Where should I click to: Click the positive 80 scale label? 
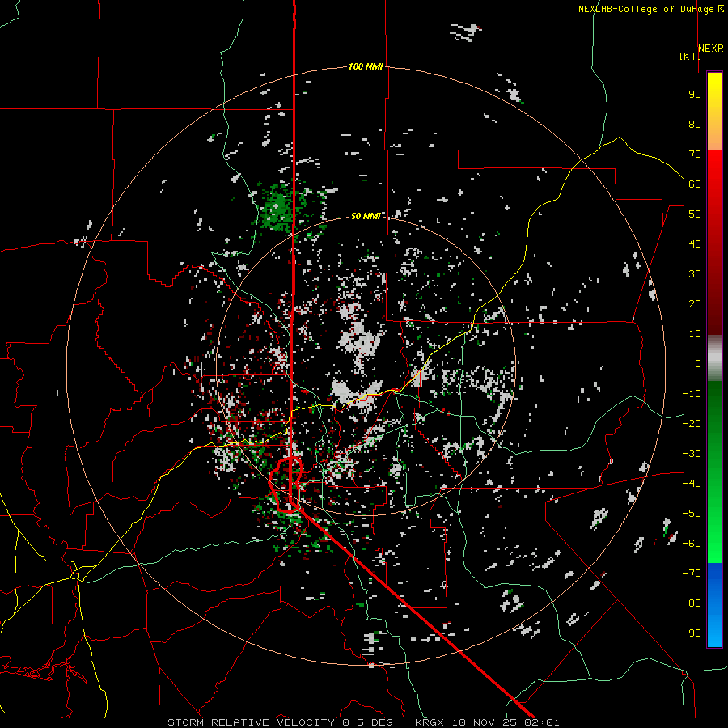pyautogui.click(x=695, y=124)
